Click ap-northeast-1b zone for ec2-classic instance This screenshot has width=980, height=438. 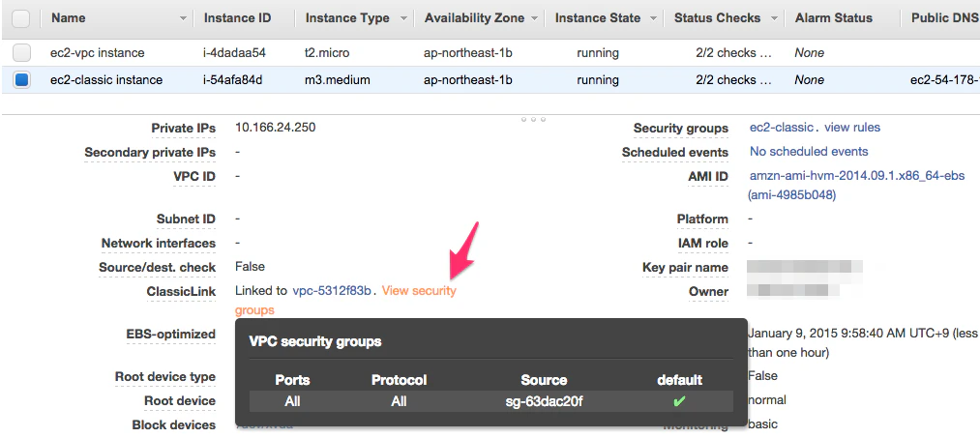pyautogui.click(x=468, y=80)
